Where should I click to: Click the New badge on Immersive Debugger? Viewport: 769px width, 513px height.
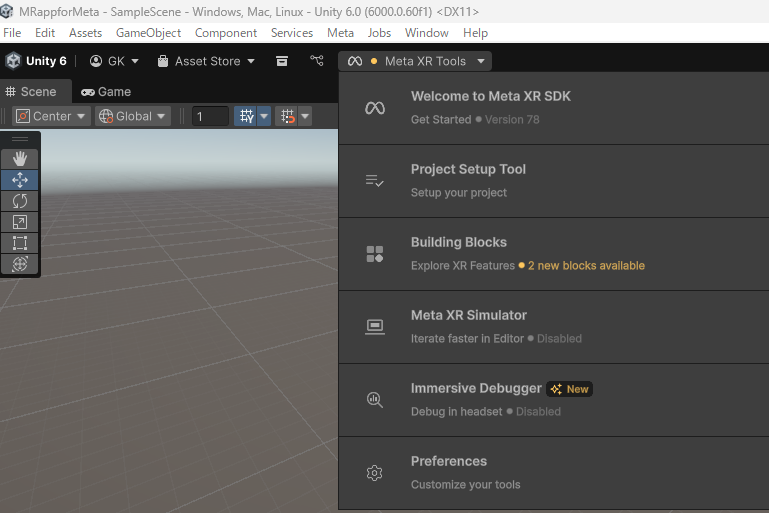pos(569,389)
